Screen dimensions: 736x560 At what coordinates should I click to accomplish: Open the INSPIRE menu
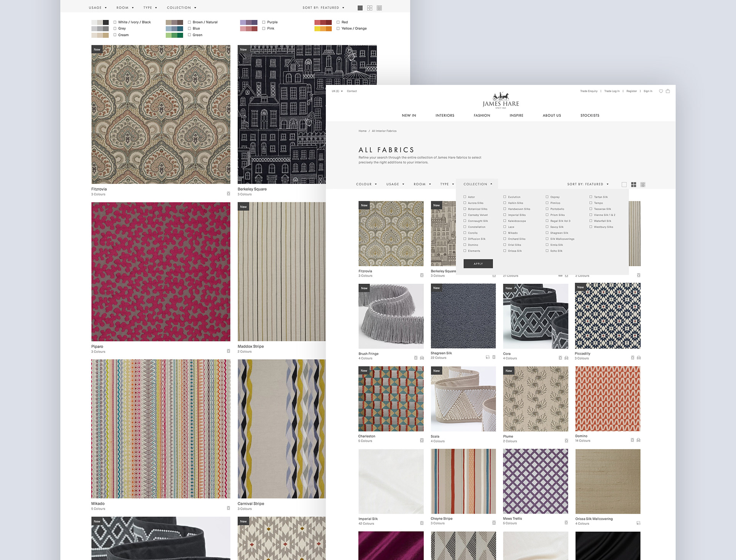(x=516, y=115)
